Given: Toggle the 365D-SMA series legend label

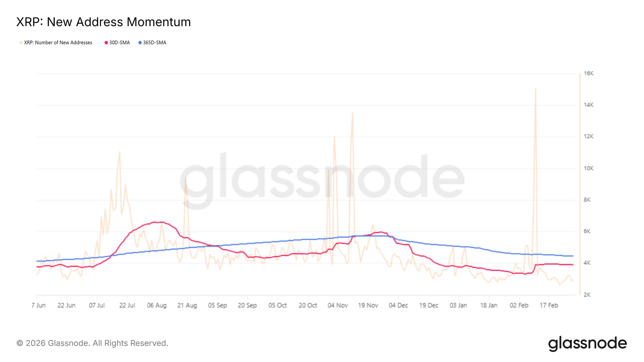Looking at the screenshot, I should coord(155,43).
